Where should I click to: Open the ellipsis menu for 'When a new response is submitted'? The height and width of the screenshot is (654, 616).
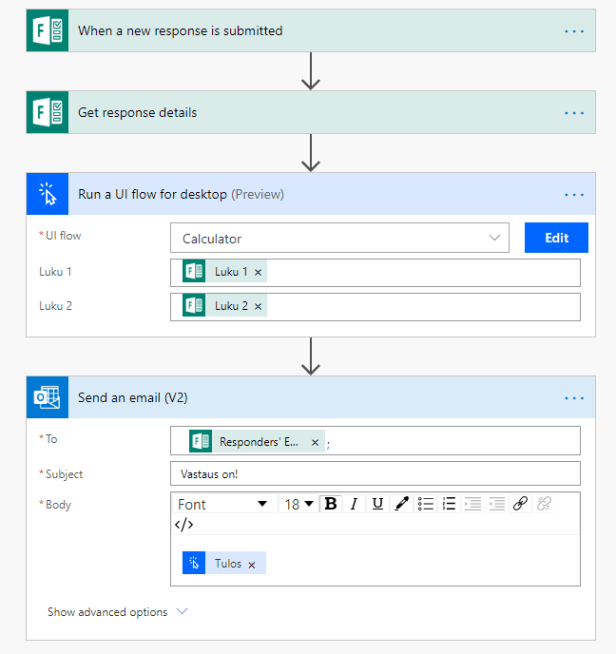pyautogui.click(x=574, y=31)
